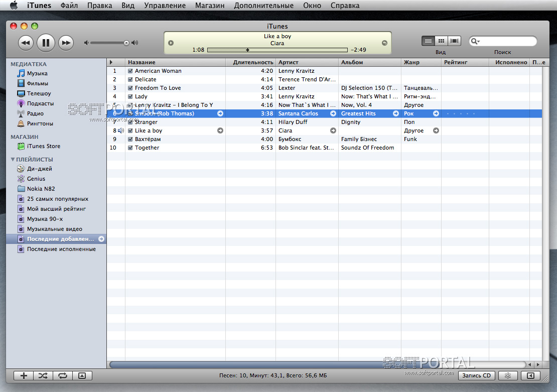Uncheck American Woman checkbox
Screen dimensions: 557x392
130,71
